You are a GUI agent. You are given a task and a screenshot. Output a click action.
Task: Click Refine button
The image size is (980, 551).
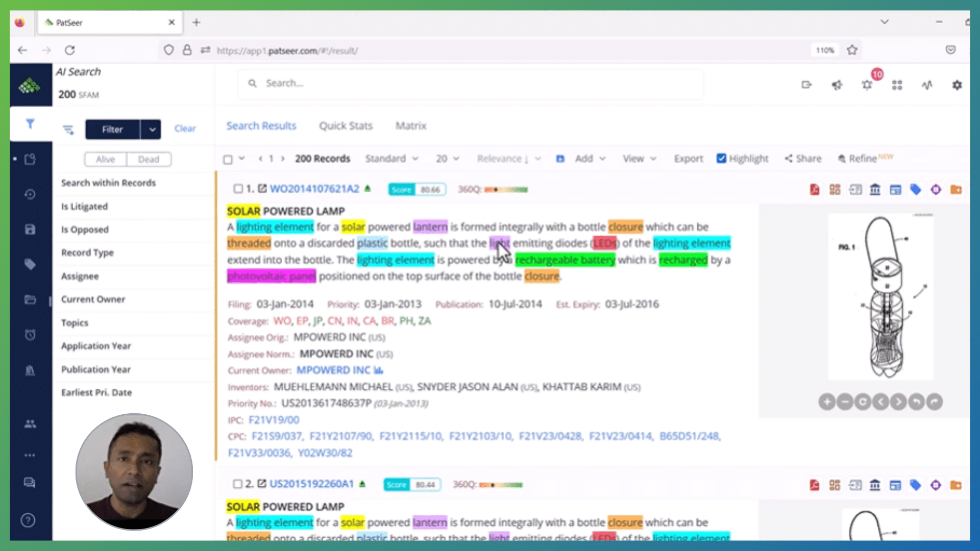pos(865,159)
